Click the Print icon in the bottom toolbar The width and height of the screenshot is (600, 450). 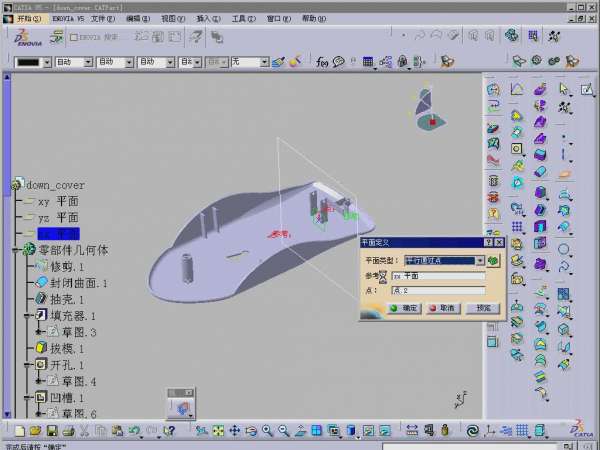click(x=68, y=431)
